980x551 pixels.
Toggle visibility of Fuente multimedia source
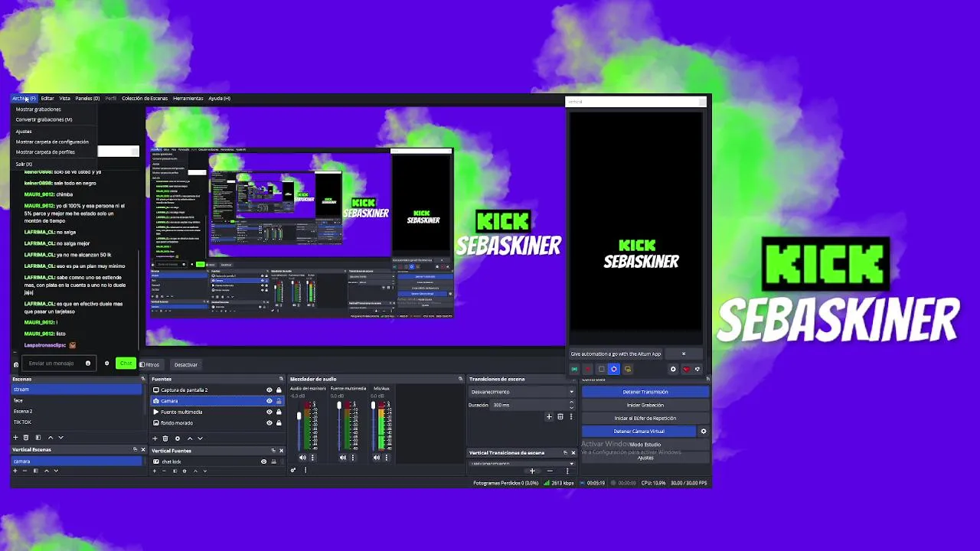click(x=269, y=412)
